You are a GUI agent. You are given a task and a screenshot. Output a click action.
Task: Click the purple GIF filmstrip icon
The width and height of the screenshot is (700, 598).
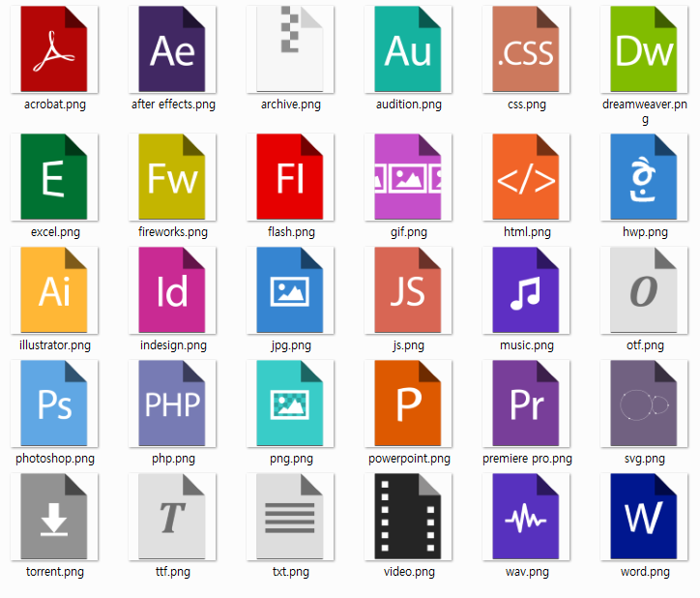[x=408, y=176]
